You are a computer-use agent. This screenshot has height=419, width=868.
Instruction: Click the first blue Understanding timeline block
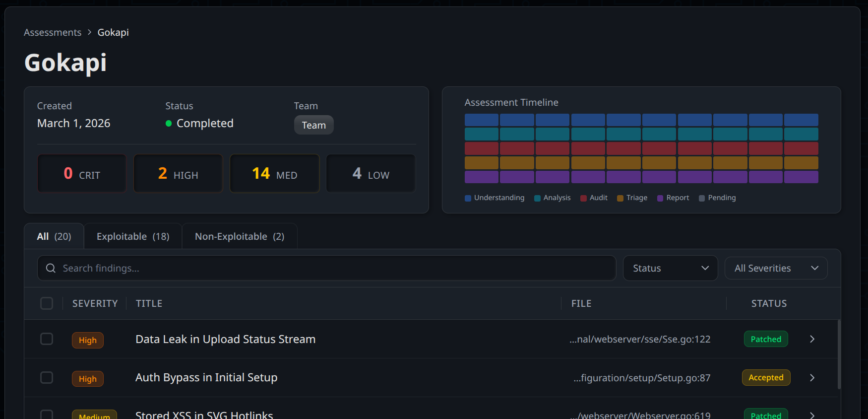pyautogui.click(x=481, y=120)
